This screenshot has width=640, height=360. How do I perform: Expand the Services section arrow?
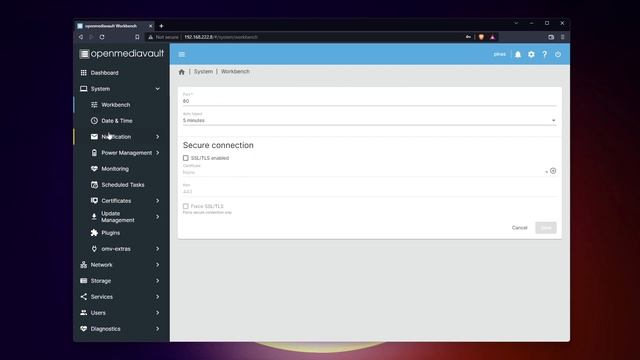point(158,297)
